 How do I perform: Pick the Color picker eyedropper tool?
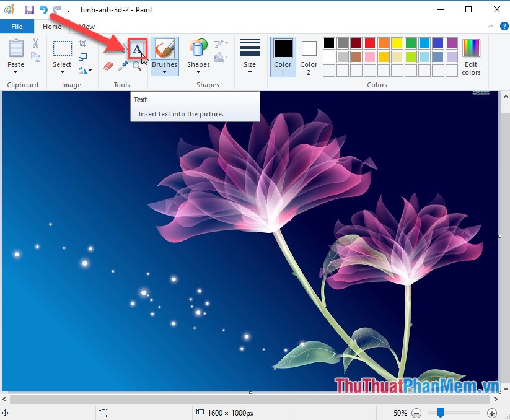click(123, 65)
